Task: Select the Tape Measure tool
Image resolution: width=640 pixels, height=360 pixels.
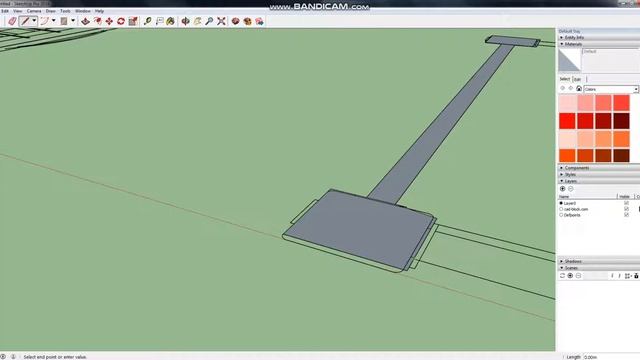Action: coord(147,21)
